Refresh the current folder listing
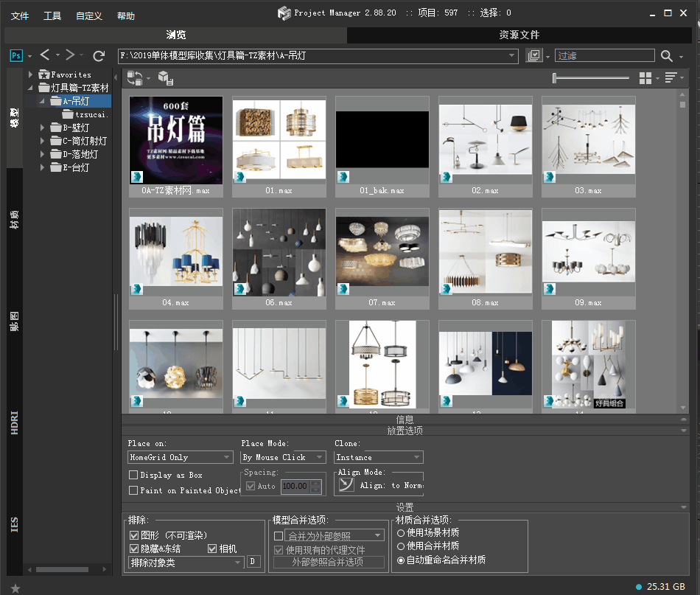This screenshot has height=595, width=700. [x=99, y=56]
